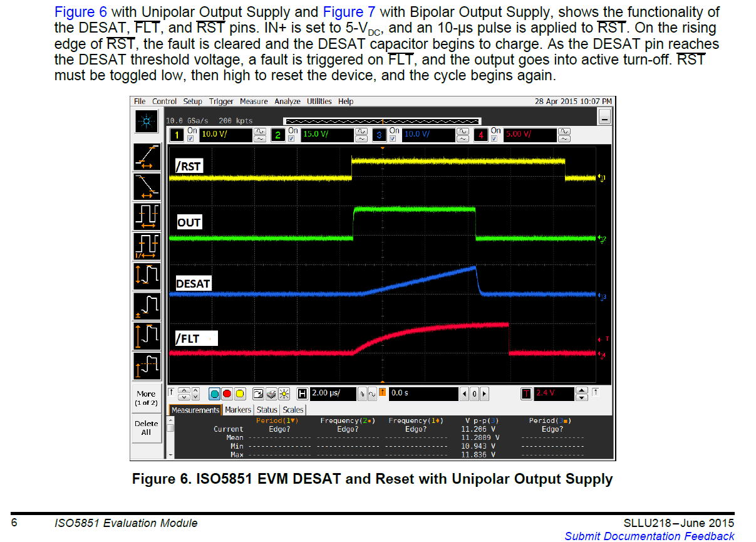This screenshot has height=542, width=756.
Task: Click the oscilloscope logo icon below File
Action: 147,121
